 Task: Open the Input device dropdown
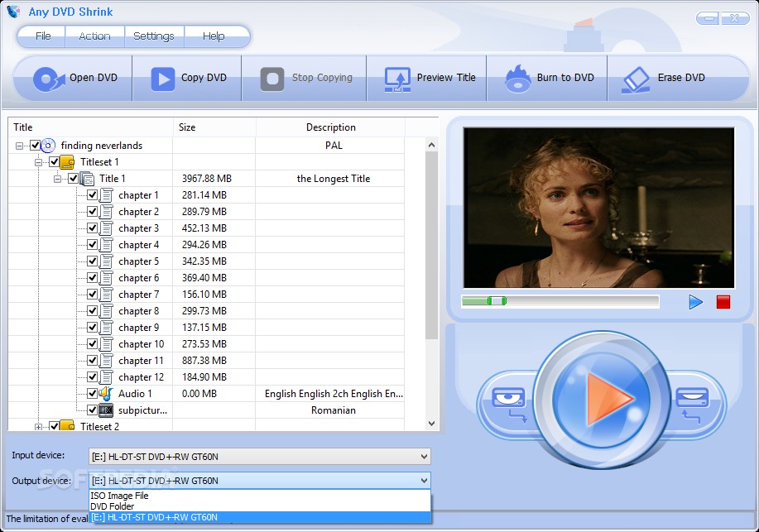(424, 456)
